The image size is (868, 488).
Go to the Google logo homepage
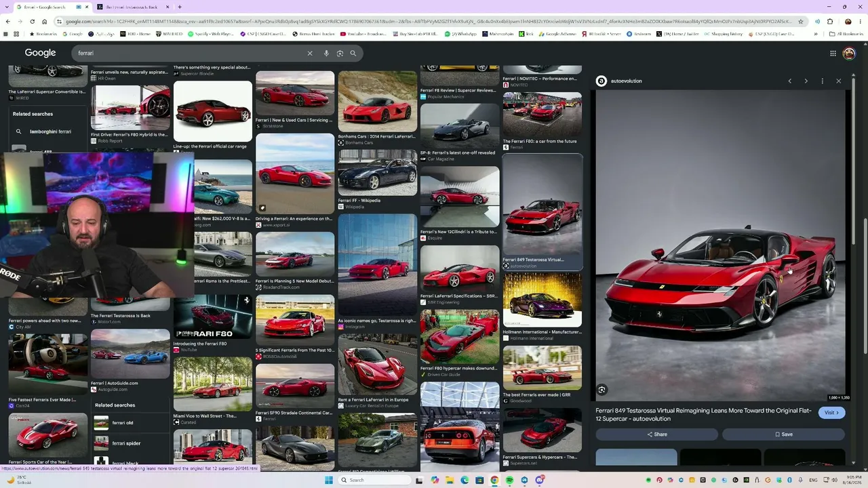click(x=40, y=53)
